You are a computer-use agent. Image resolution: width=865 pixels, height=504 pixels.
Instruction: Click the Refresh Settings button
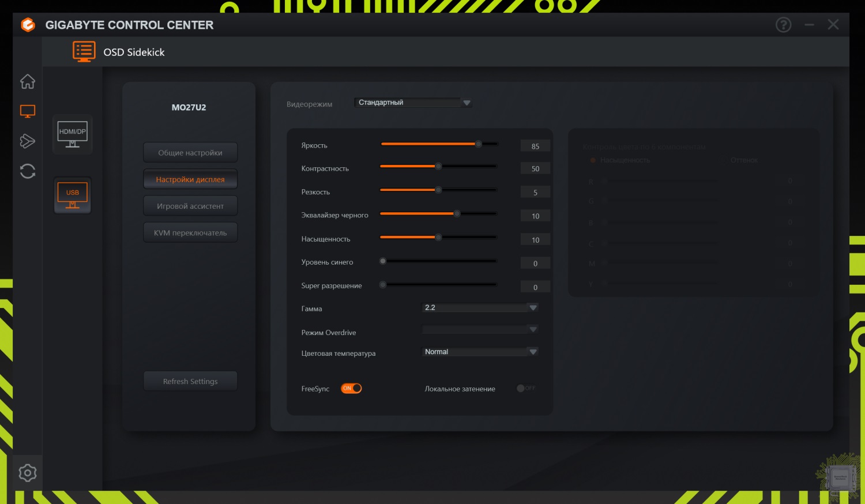190,381
